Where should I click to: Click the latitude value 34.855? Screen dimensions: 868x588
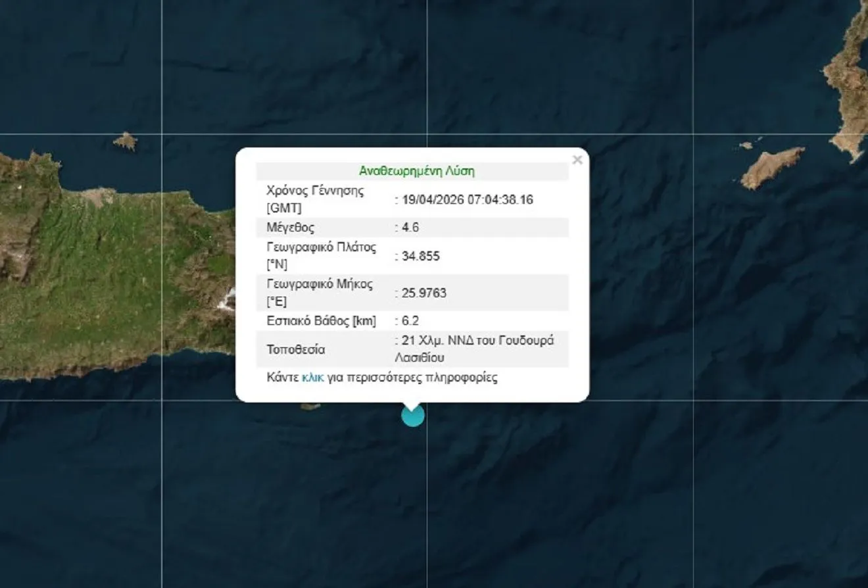(x=420, y=257)
